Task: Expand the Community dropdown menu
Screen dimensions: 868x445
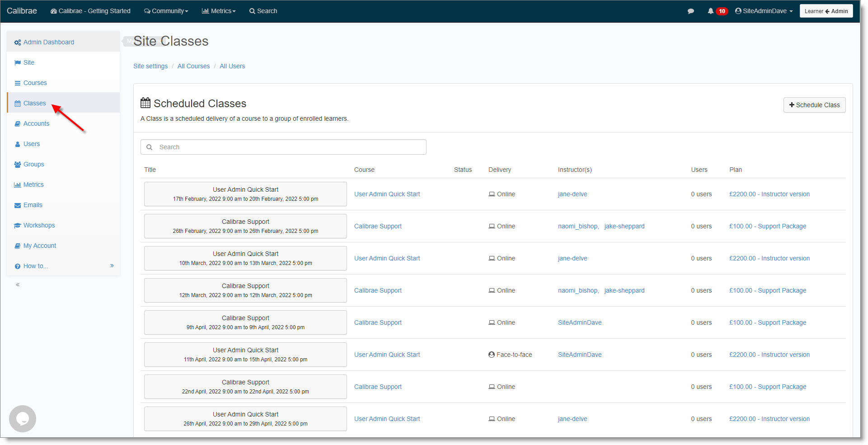Action: [166, 11]
